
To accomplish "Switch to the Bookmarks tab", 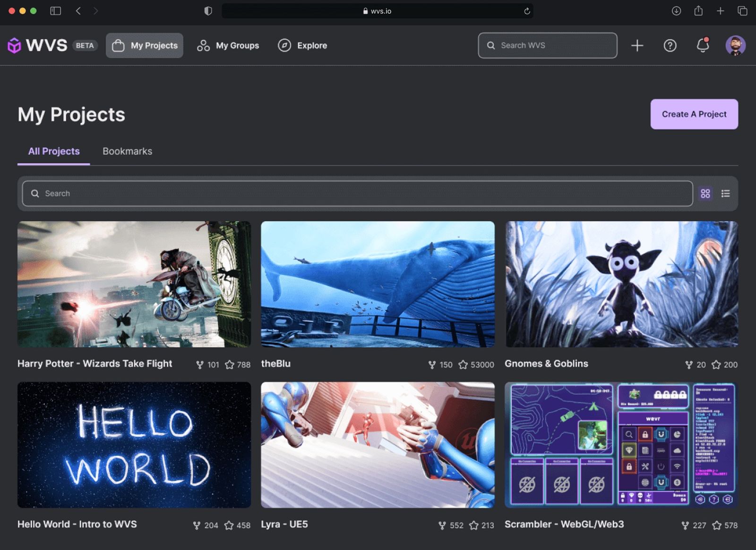I will click(x=127, y=151).
